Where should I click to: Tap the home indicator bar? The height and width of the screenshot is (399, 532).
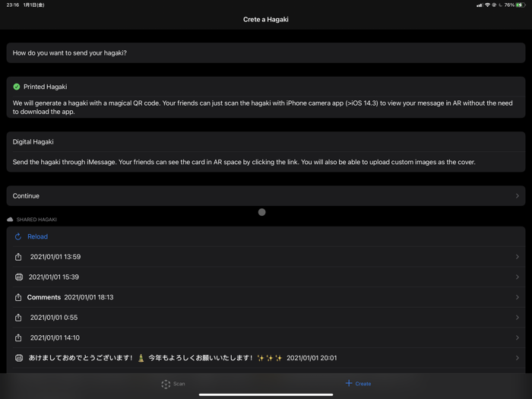click(266, 394)
